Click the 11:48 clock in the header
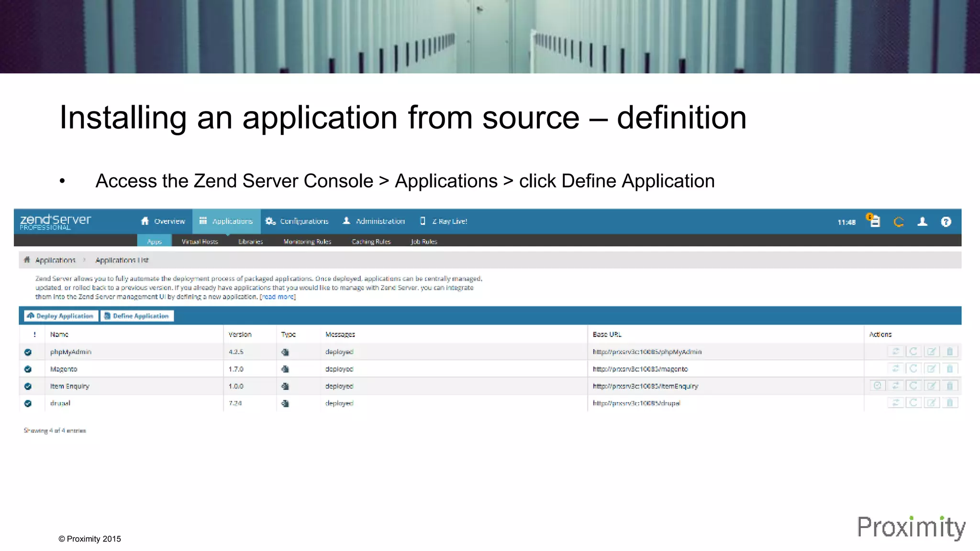 coord(846,222)
